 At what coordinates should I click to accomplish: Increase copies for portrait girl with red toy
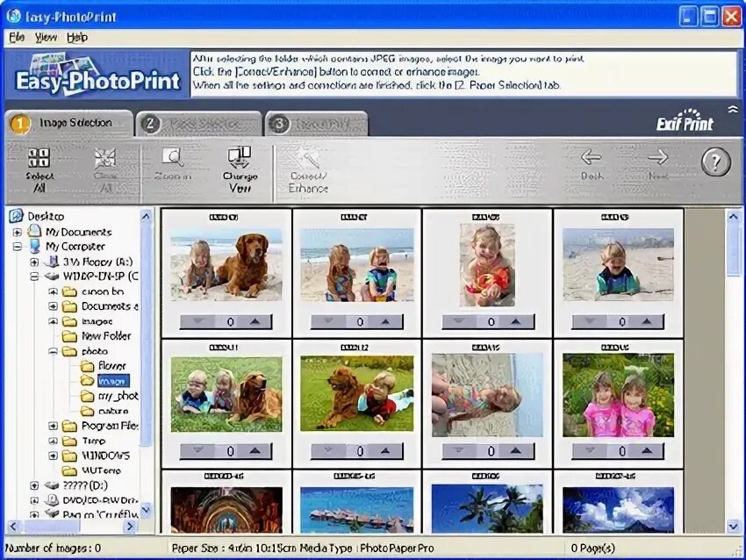(x=516, y=321)
